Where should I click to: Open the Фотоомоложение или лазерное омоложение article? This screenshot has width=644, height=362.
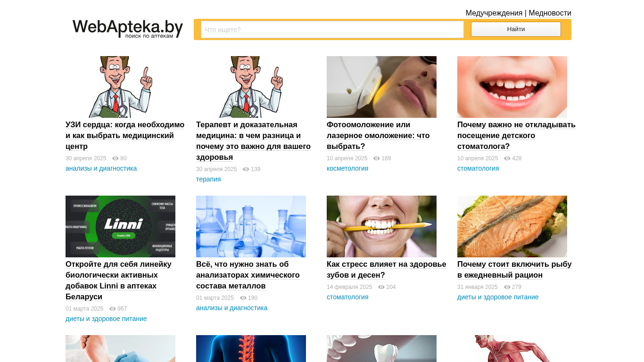coord(378,135)
